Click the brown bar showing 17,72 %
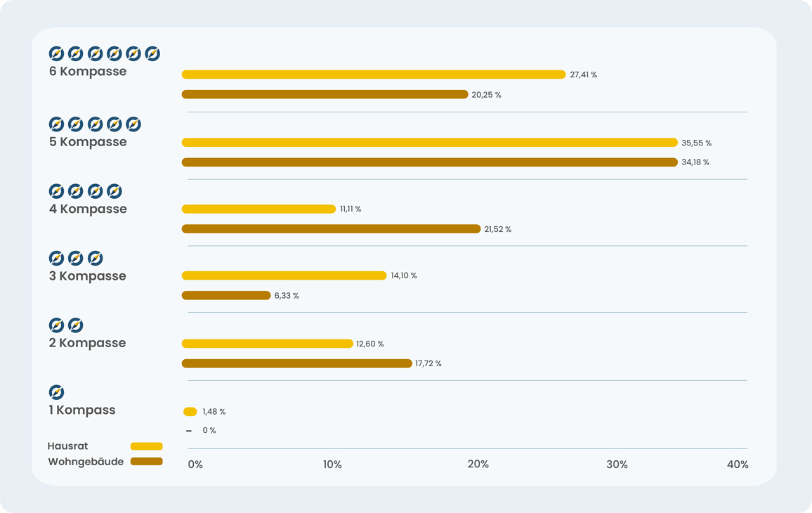The height and width of the screenshot is (513, 812). click(296, 363)
